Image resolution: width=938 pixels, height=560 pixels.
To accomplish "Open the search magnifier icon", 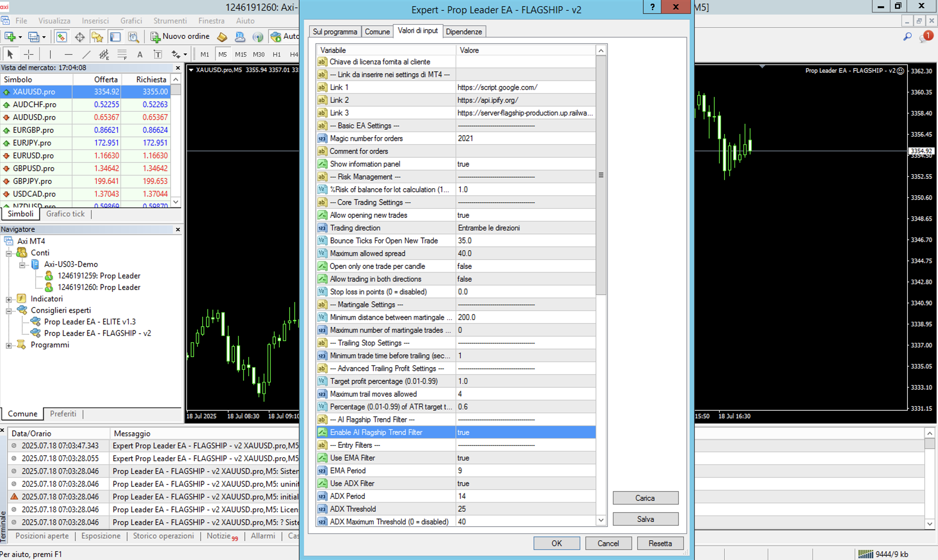I will (x=907, y=37).
